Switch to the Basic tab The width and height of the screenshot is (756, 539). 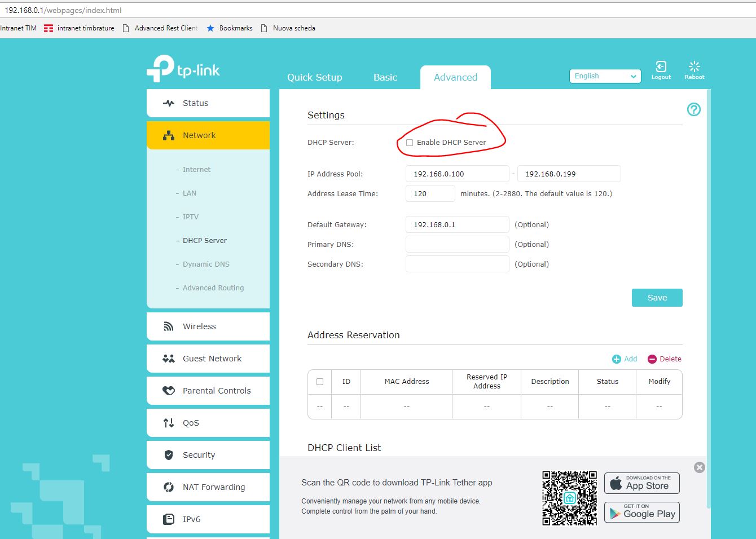(x=385, y=77)
